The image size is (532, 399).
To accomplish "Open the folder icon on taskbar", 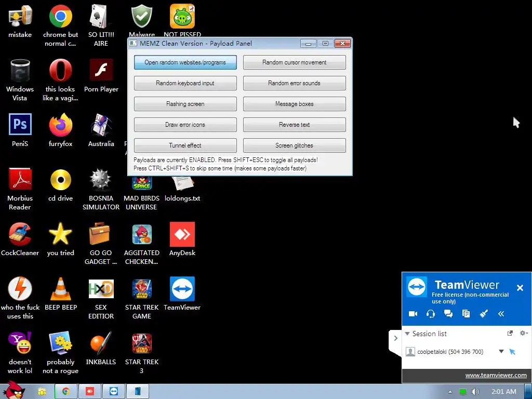I will point(42,392).
